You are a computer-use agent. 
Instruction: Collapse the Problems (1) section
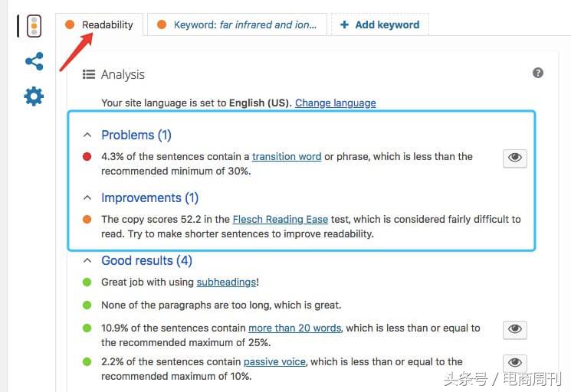coord(87,135)
